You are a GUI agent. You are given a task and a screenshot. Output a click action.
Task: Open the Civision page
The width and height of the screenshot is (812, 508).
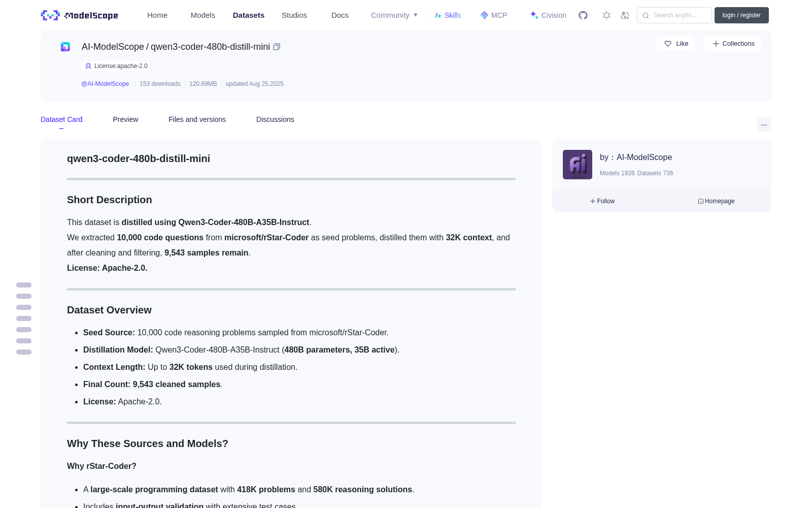click(x=548, y=15)
